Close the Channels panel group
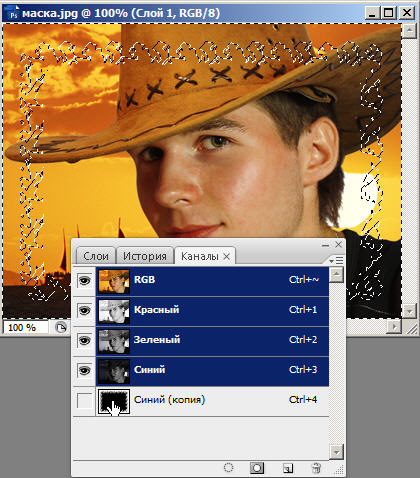Screen dimensions: 420x478 (x=338, y=245)
